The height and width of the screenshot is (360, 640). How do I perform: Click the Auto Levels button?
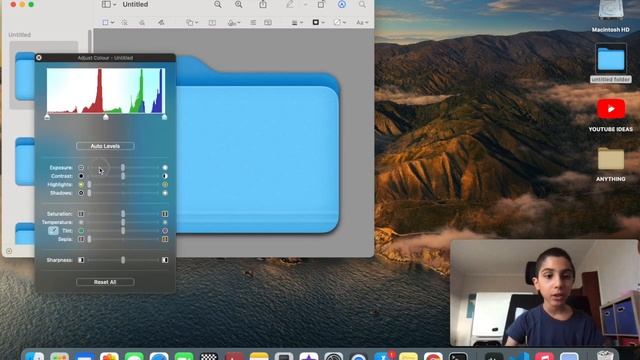pyautogui.click(x=105, y=146)
